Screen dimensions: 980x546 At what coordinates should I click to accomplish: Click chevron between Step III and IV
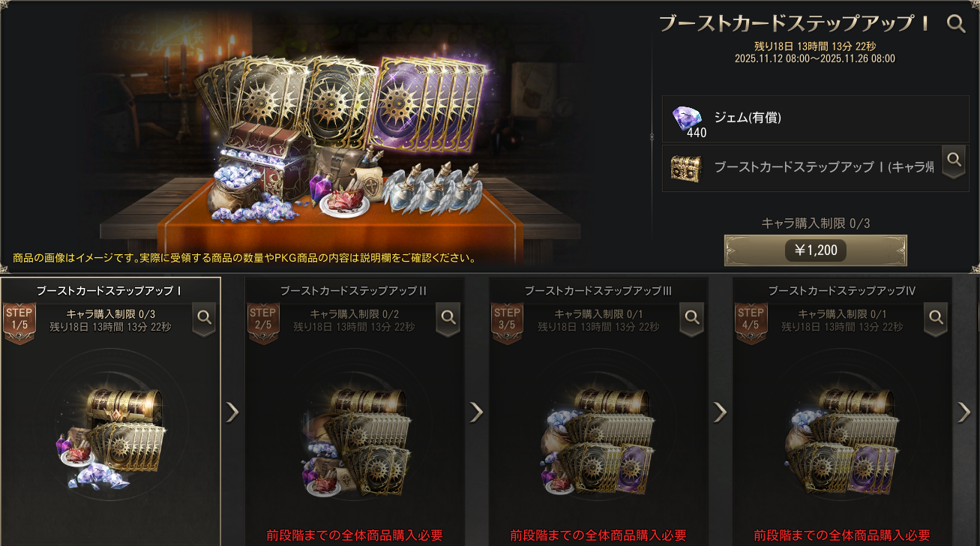click(720, 412)
